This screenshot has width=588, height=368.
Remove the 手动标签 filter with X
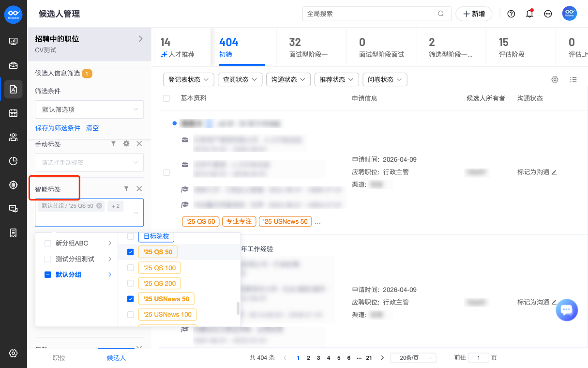(x=139, y=144)
